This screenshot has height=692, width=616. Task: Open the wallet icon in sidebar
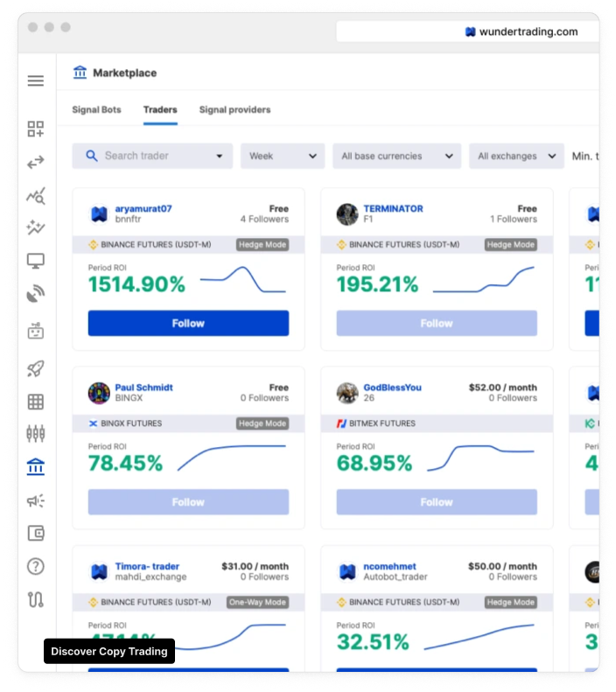[x=36, y=533]
